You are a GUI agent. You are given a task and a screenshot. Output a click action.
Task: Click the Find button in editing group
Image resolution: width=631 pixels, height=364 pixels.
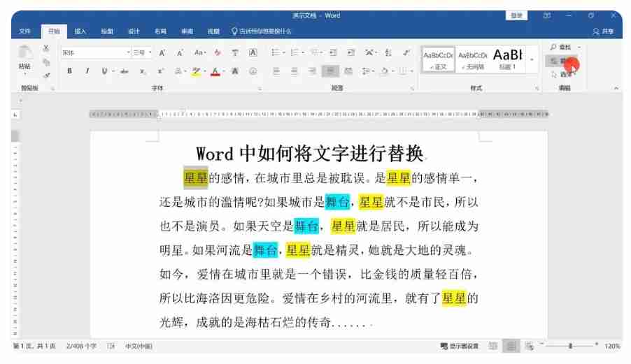(x=562, y=47)
